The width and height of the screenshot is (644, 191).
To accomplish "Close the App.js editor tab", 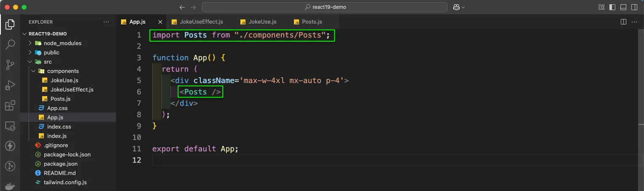I will click(x=160, y=22).
